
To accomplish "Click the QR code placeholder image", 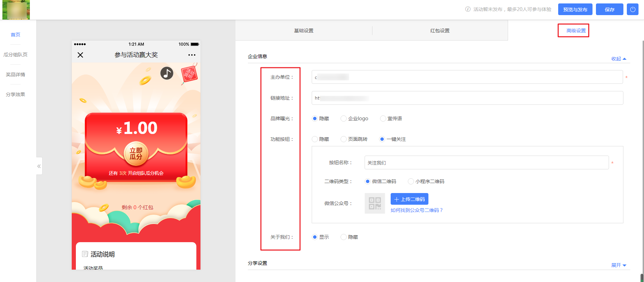I will click(375, 203).
